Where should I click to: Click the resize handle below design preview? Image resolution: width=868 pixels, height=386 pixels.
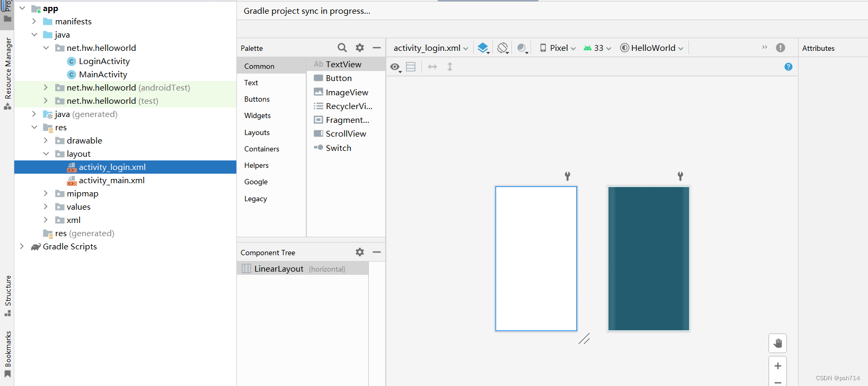coord(584,339)
